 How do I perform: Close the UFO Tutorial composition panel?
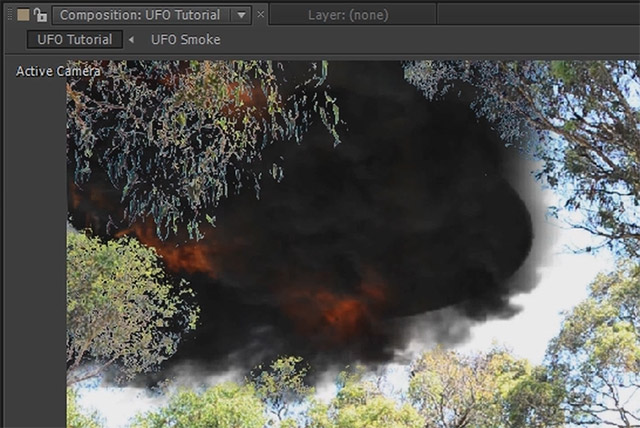click(x=260, y=15)
